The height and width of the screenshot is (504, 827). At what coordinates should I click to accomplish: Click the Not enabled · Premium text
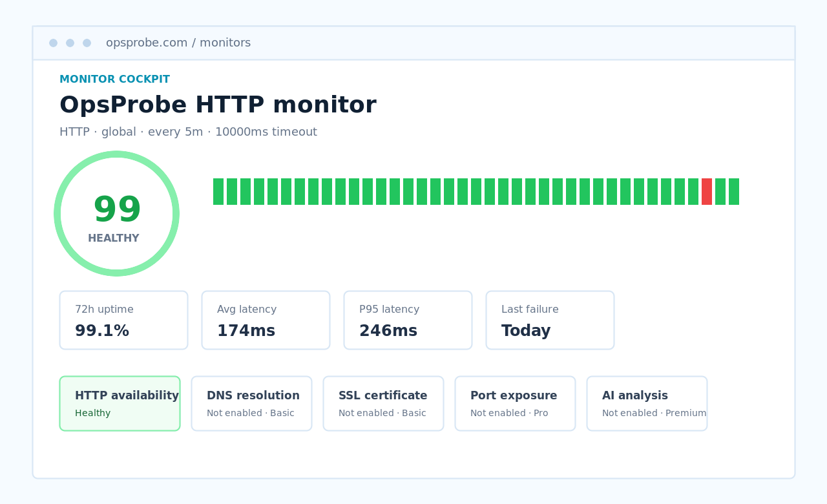click(654, 413)
